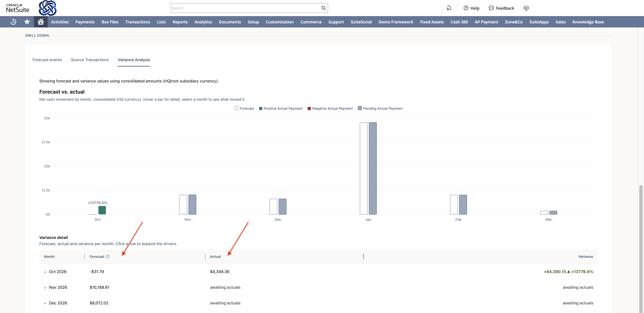Open the Recent Records clock icon
Screen dimensions: 644x313
[13, 22]
